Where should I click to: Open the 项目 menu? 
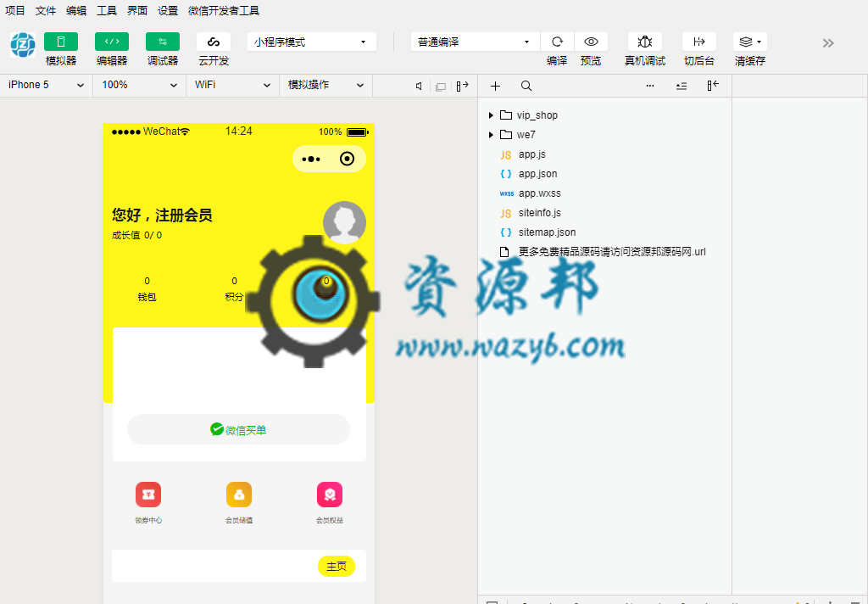coord(15,10)
